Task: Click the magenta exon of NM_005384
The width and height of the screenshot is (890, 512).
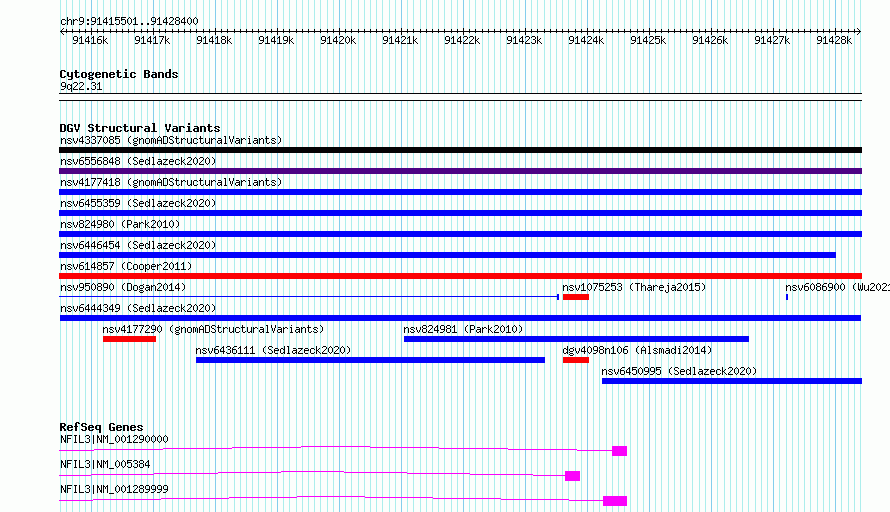Action: (x=572, y=476)
